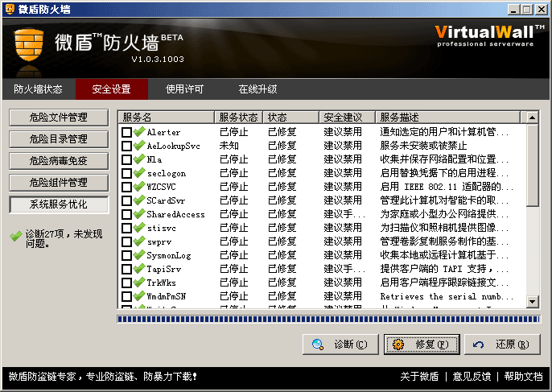Tick the swprv service checkbox
The width and height of the screenshot is (552, 392).
[127, 242]
